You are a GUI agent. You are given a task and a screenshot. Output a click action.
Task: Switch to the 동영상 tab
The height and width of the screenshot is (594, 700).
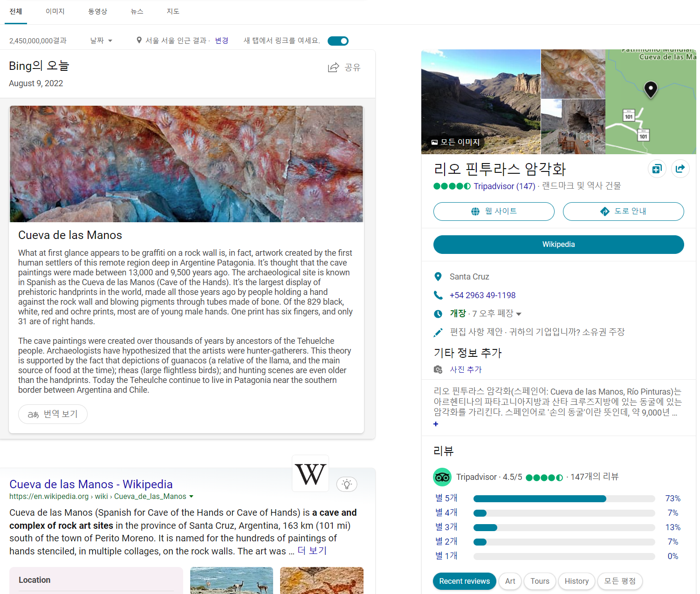[x=97, y=11]
